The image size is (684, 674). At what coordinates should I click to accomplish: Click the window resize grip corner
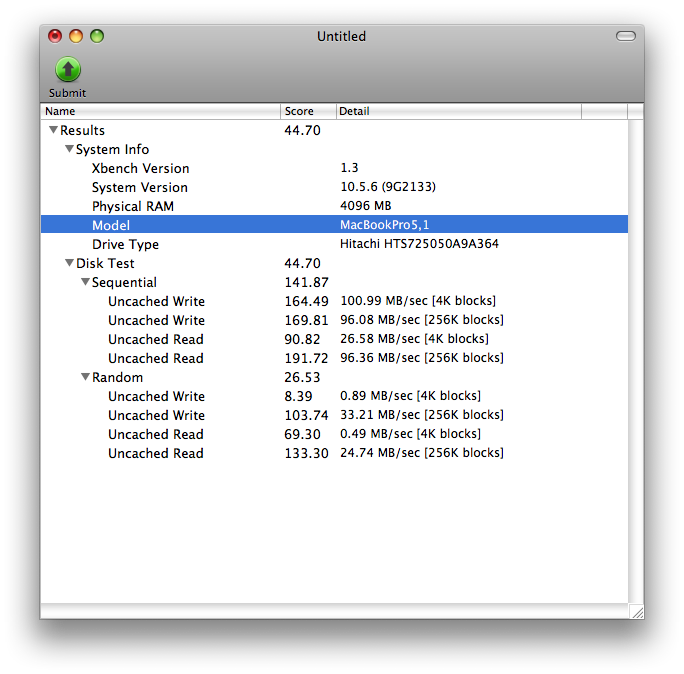[x=637, y=612]
